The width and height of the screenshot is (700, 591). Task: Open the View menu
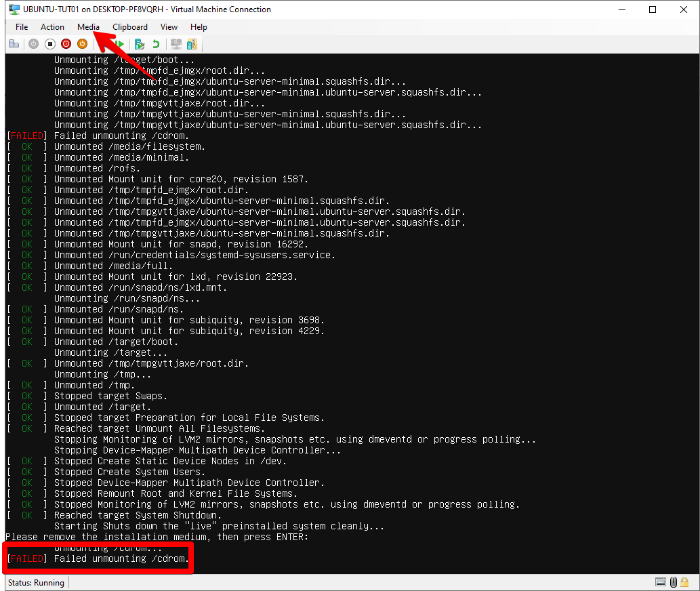[x=169, y=27]
